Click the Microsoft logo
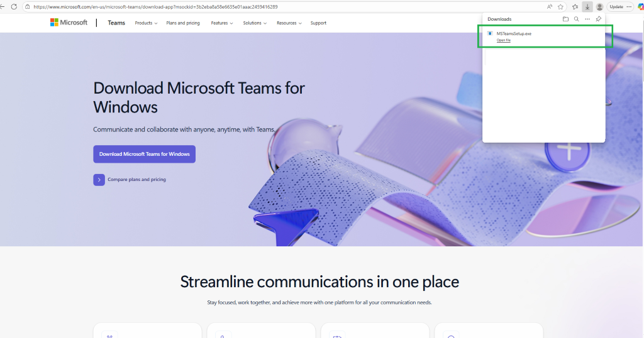The width and height of the screenshot is (644, 338). click(x=69, y=23)
